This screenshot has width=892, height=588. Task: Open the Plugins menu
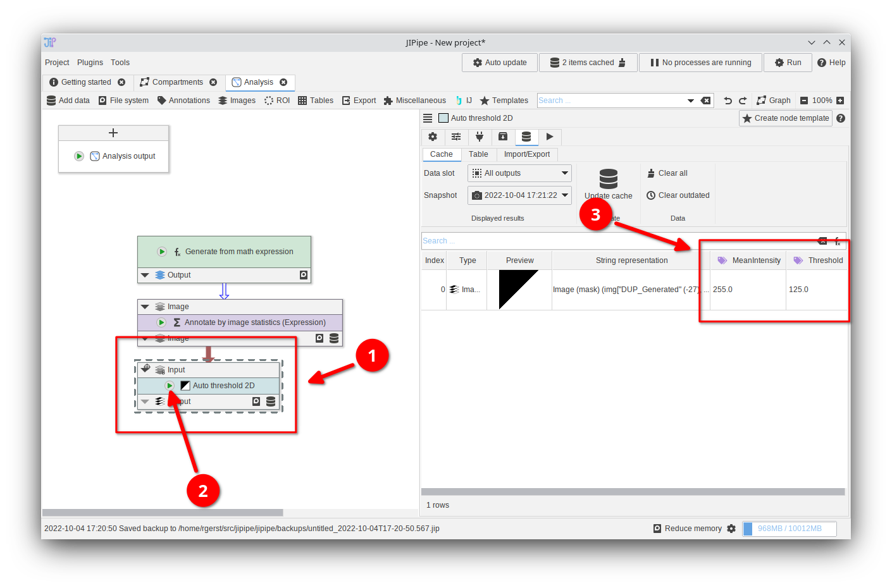(90, 63)
